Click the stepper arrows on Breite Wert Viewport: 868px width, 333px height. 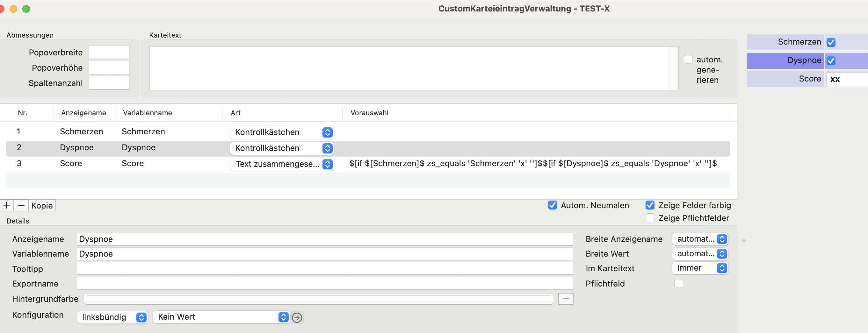pyautogui.click(x=722, y=253)
